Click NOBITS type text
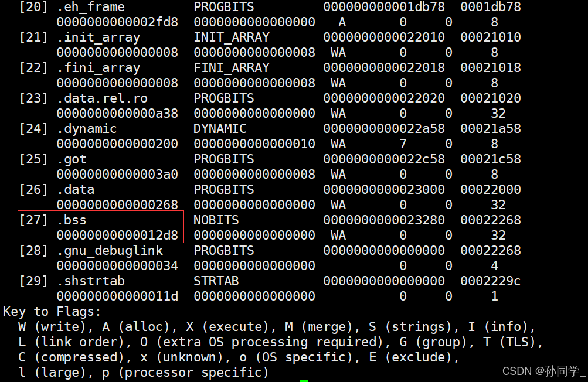Viewport: 588px width, 382px height. pos(216,220)
